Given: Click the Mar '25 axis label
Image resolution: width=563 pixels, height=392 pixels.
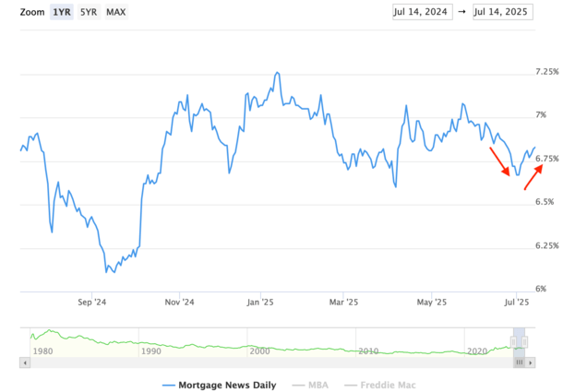Looking at the screenshot, I should (x=343, y=303).
